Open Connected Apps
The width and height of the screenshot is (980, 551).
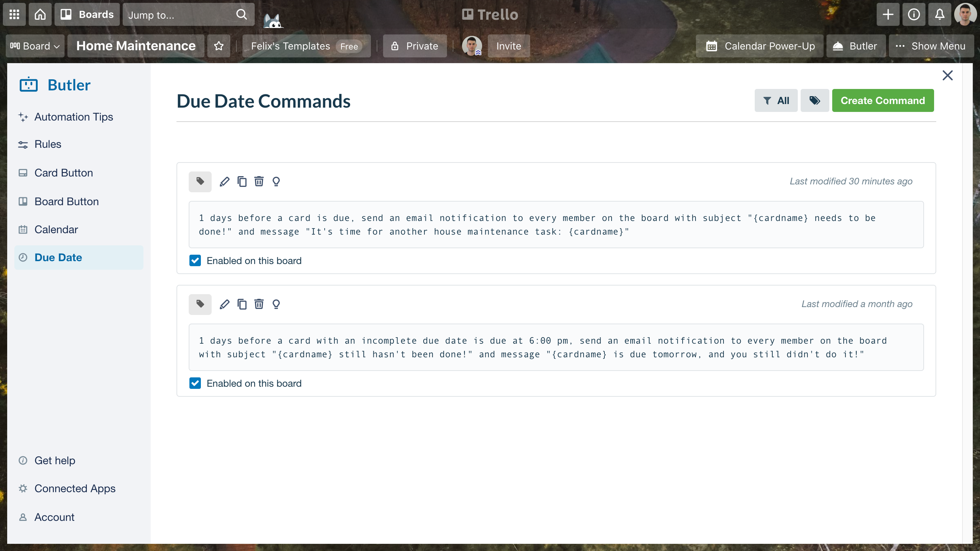[x=79, y=489]
